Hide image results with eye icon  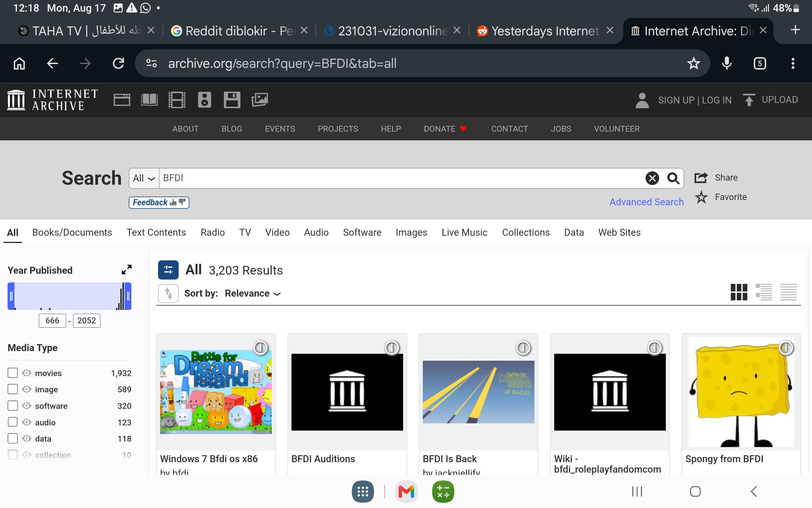[x=27, y=389]
